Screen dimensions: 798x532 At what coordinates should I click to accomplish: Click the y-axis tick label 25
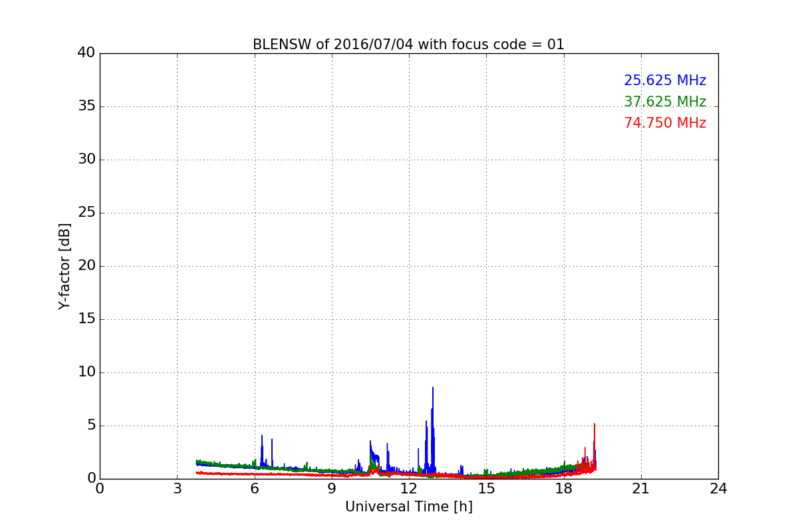pyautogui.click(x=86, y=212)
